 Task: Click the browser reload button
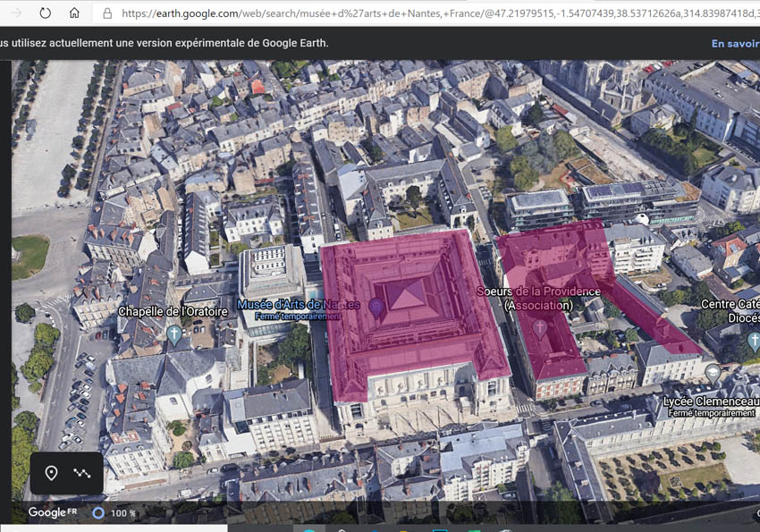point(45,13)
